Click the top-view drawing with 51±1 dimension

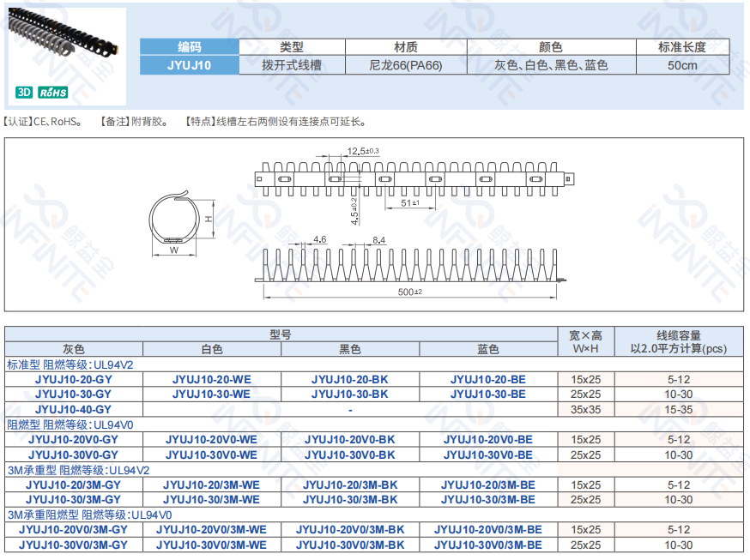tap(414, 178)
